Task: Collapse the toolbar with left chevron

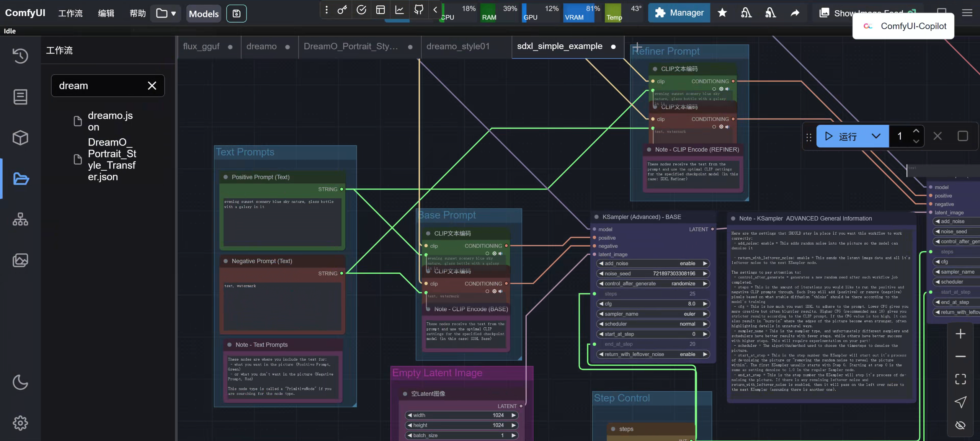Action: coord(435,10)
